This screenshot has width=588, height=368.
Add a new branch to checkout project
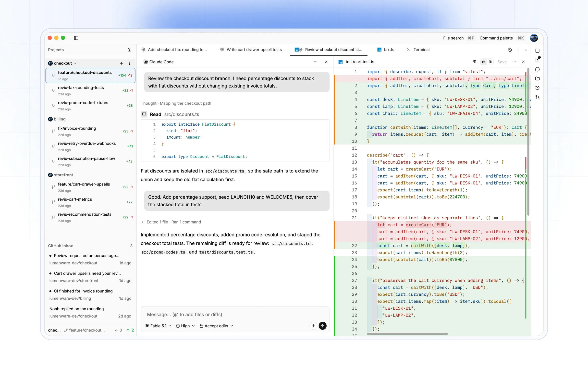click(x=122, y=63)
